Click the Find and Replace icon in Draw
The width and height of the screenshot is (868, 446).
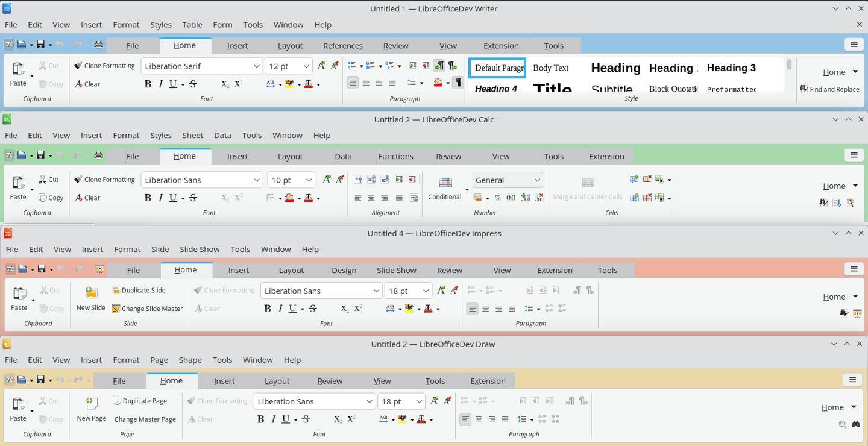pos(855,424)
